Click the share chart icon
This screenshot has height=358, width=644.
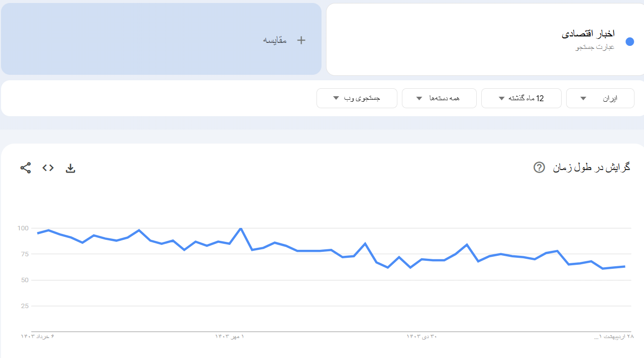pyautogui.click(x=25, y=168)
